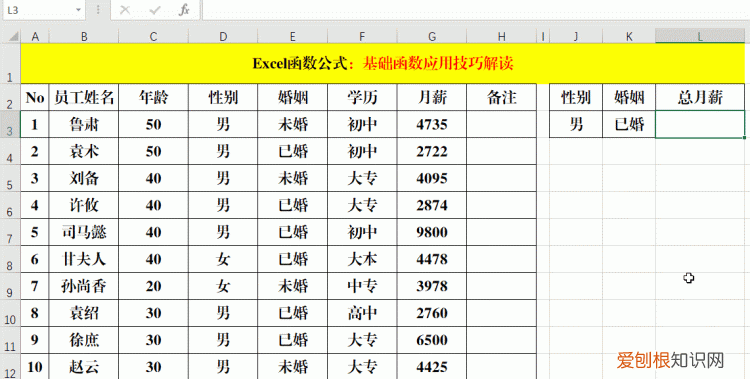Click the name cell '鲁肃'
The height and width of the screenshot is (379, 750).
click(x=84, y=124)
